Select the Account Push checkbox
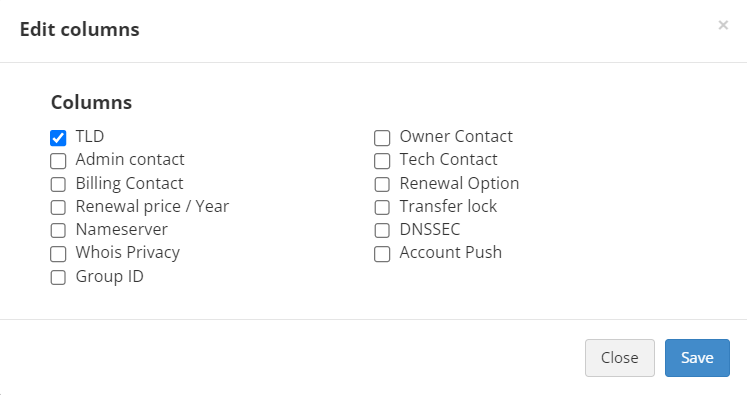Image resolution: width=747 pixels, height=395 pixels. click(x=382, y=254)
